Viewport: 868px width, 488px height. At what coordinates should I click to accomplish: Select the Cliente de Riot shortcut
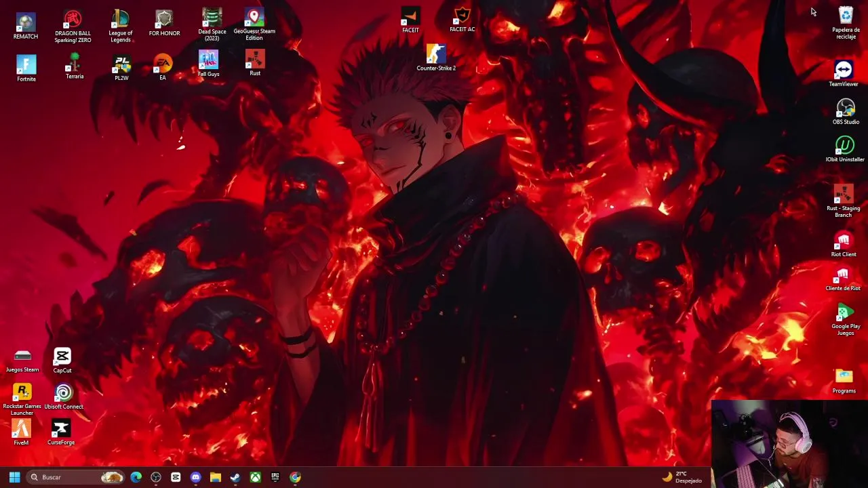pyautogui.click(x=843, y=279)
